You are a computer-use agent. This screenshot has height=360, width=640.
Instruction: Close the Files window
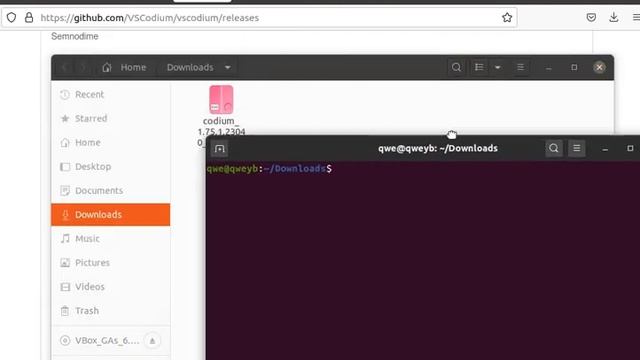pyautogui.click(x=599, y=67)
